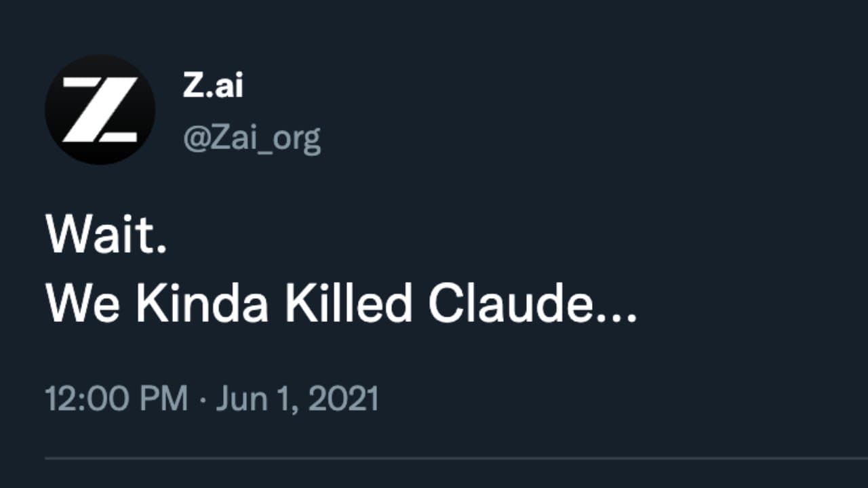868x488 pixels.
Task: Click the word "Kinda" in the tweet
Action: click(202, 304)
